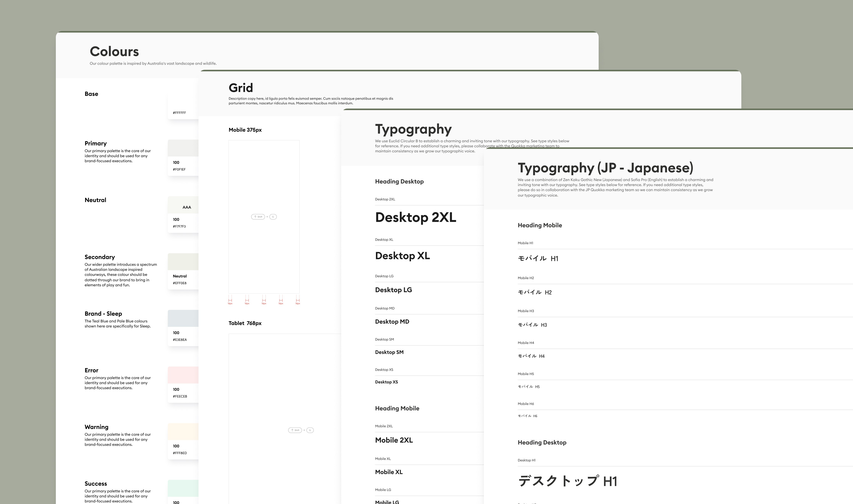Click the Colours page title
853x504 pixels.
tap(114, 52)
